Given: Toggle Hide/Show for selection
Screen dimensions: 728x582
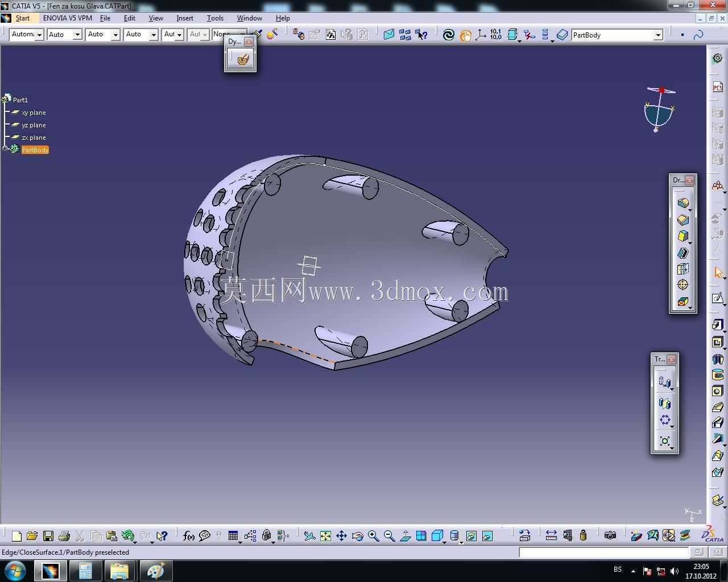Looking at the screenshot, I should (x=471, y=535).
